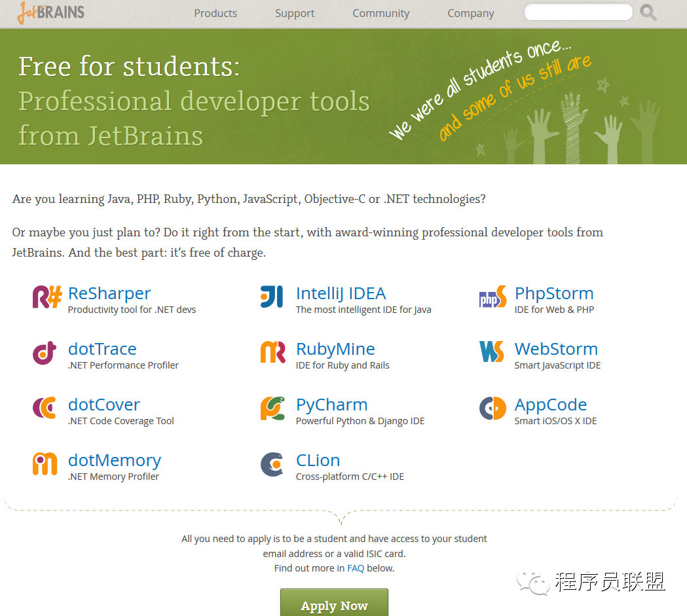Open the RubyMine product link
The width and height of the screenshot is (687, 616).
(335, 349)
